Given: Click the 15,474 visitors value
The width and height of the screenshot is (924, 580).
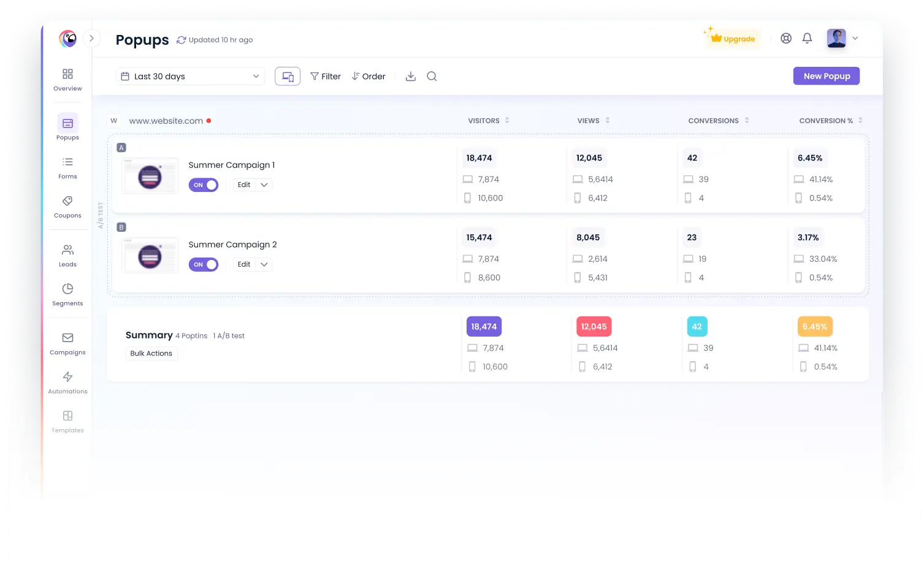Looking at the screenshot, I should 479,237.
